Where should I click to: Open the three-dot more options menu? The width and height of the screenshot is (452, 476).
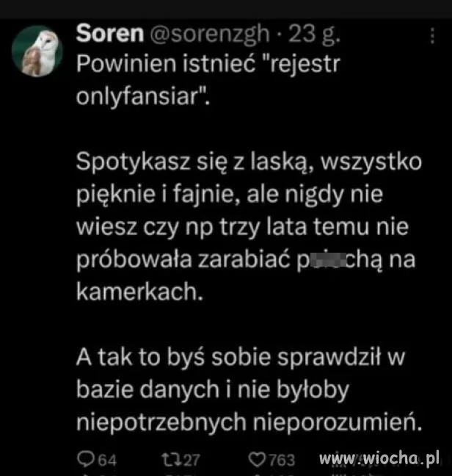coord(432,36)
